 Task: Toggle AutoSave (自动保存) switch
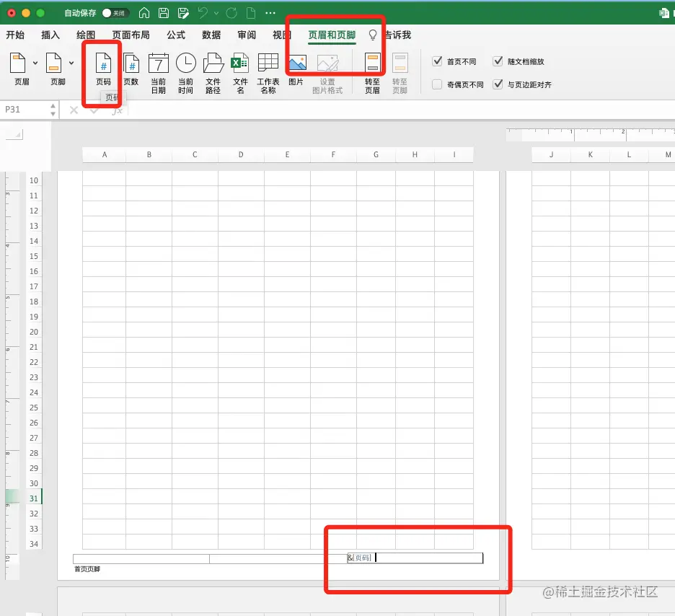click(x=115, y=13)
